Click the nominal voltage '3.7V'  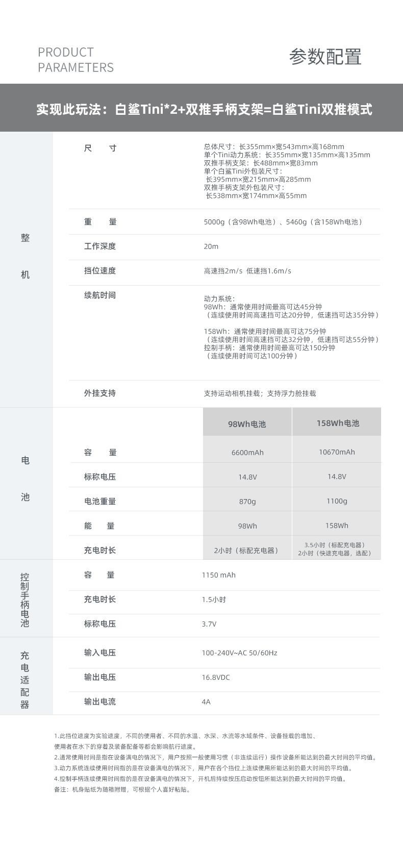[209, 624]
